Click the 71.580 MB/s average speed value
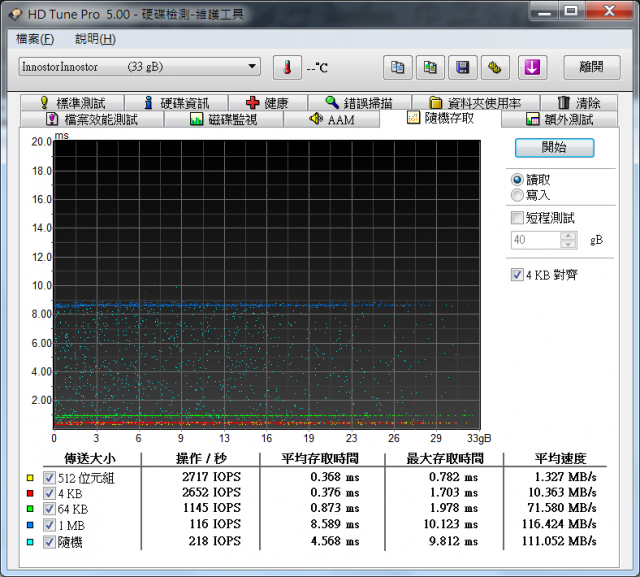 (562, 508)
